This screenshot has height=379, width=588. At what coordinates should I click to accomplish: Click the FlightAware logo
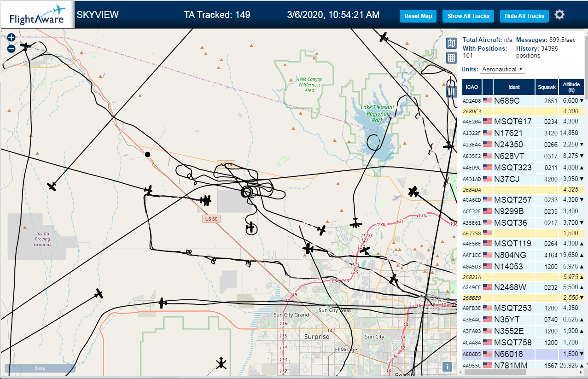click(37, 15)
